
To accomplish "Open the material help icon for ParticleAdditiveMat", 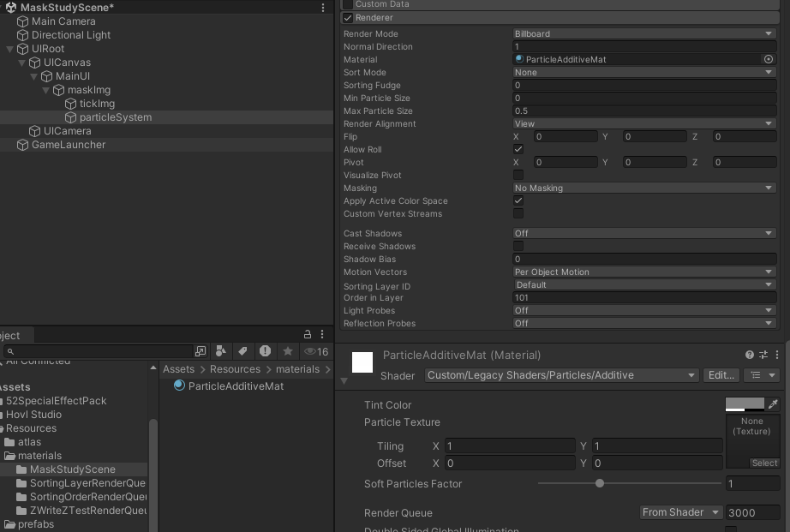I will 749,355.
